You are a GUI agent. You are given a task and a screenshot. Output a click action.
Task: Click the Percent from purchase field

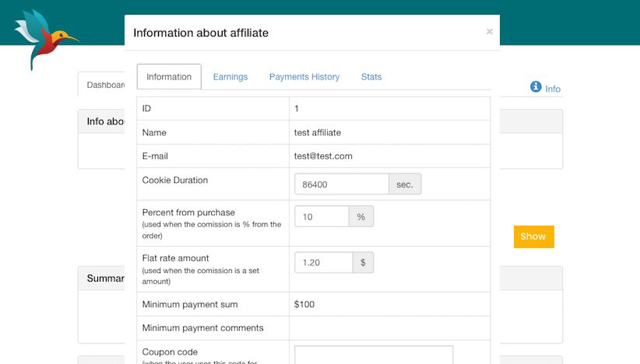322,217
